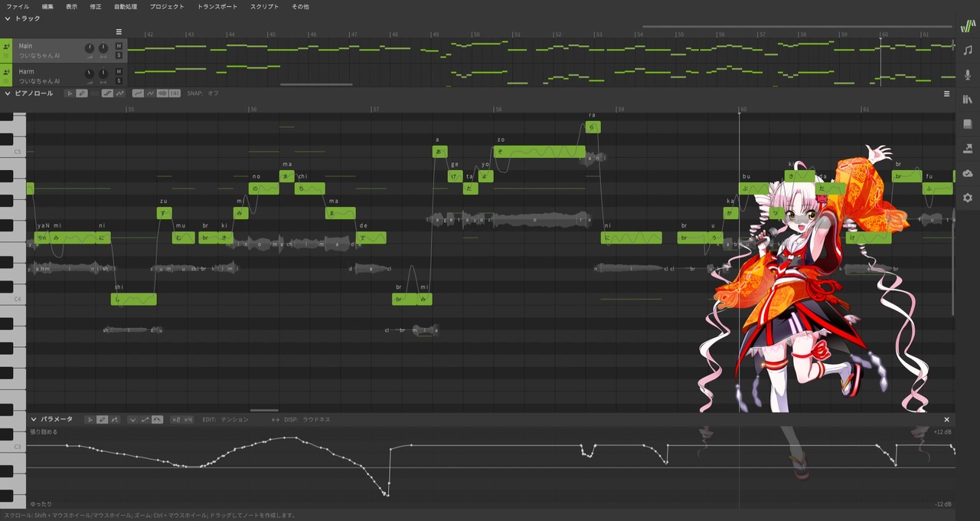Viewport: 980px width, 521px height.
Task: Swap EDIT and DISP parameters with the arrows icon
Action: point(276,420)
